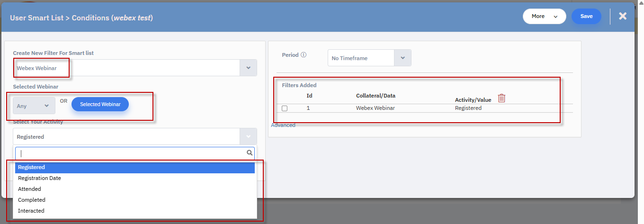Focus the activity search text field
The height and width of the screenshot is (224, 644).
(x=130, y=153)
